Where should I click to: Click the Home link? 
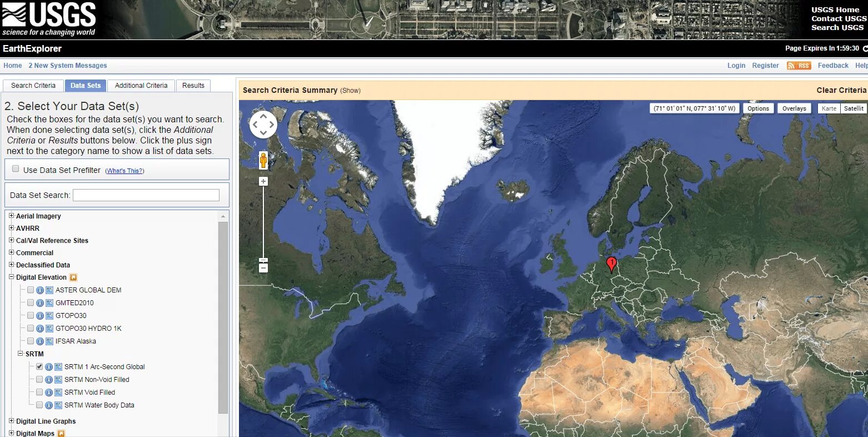pos(13,66)
